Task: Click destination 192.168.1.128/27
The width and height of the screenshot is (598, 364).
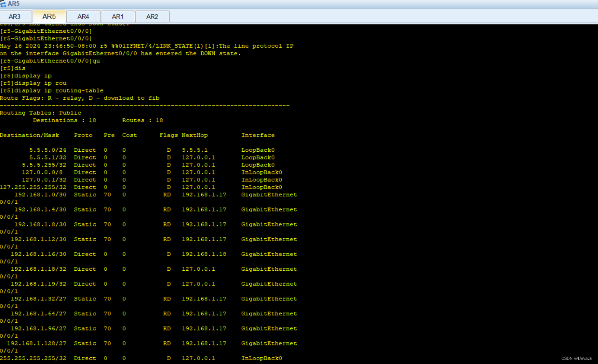Action: [36, 344]
